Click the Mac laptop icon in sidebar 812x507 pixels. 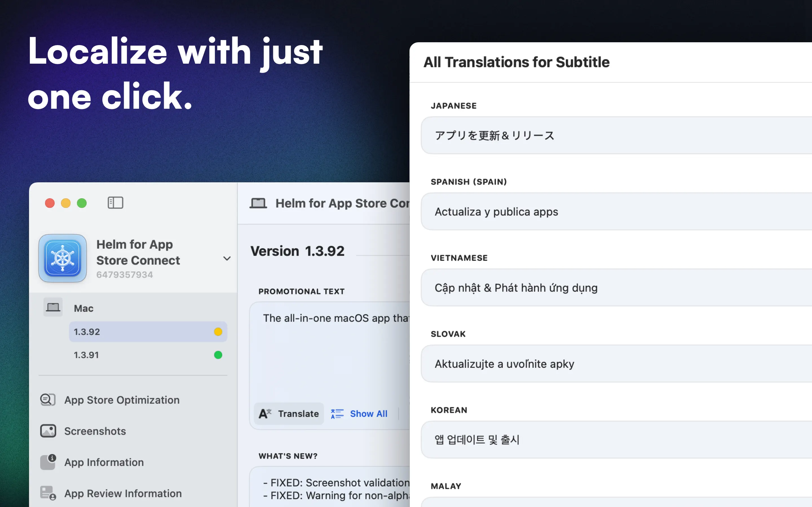(x=53, y=307)
